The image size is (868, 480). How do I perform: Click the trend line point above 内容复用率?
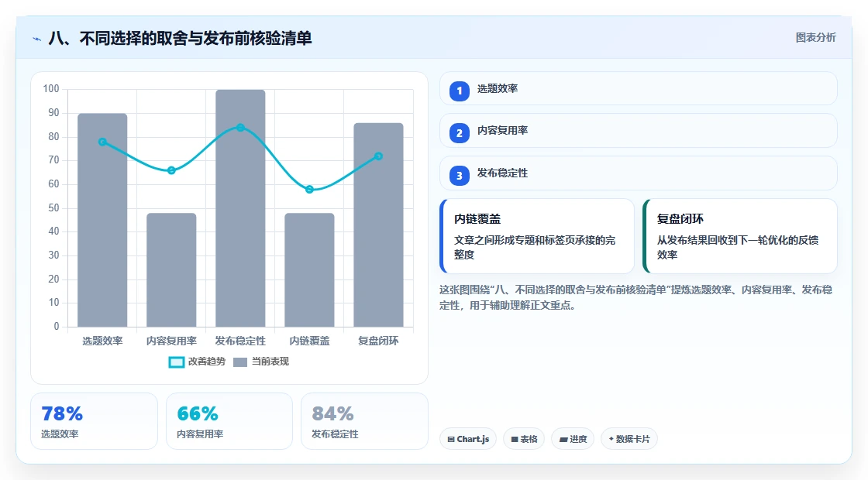pyautogui.click(x=171, y=170)
